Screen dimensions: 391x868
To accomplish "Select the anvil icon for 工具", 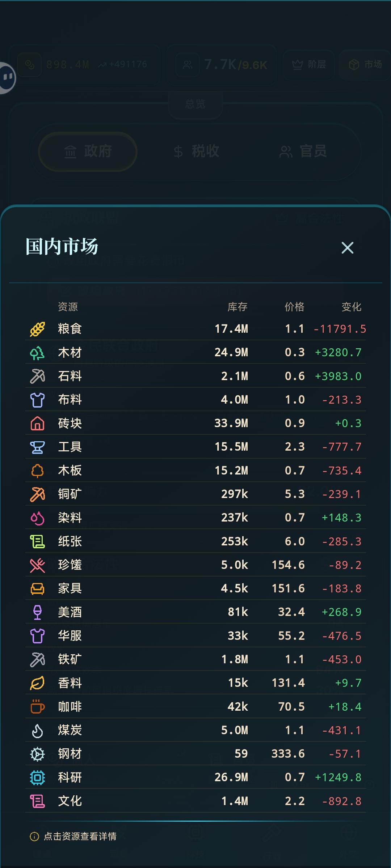I will pos(37,447).
